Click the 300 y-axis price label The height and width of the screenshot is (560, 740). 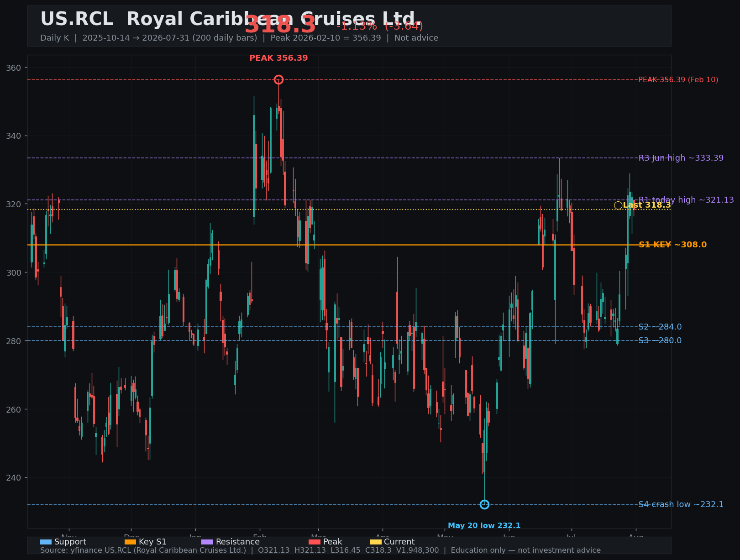click(14, 272)
